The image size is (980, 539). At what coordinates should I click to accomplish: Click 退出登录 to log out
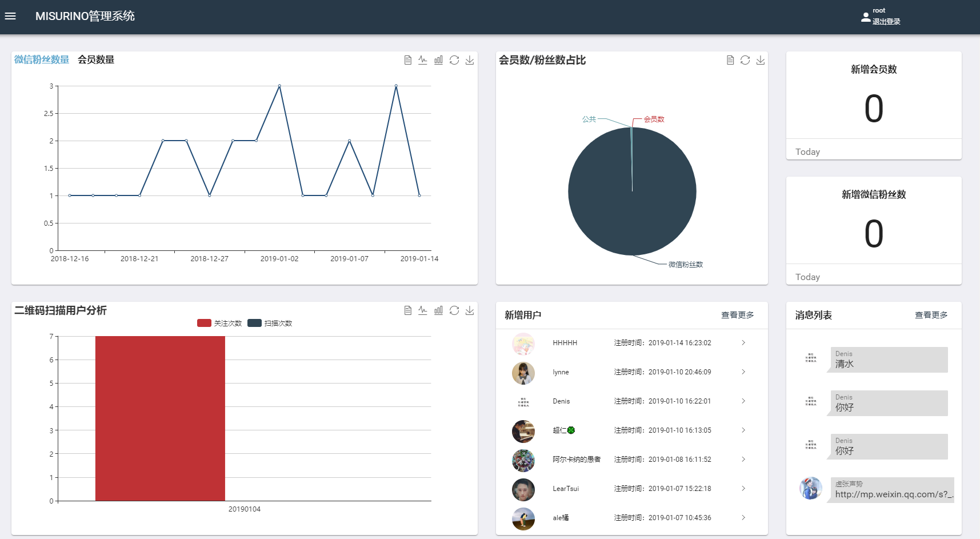(x=886, y=22)
